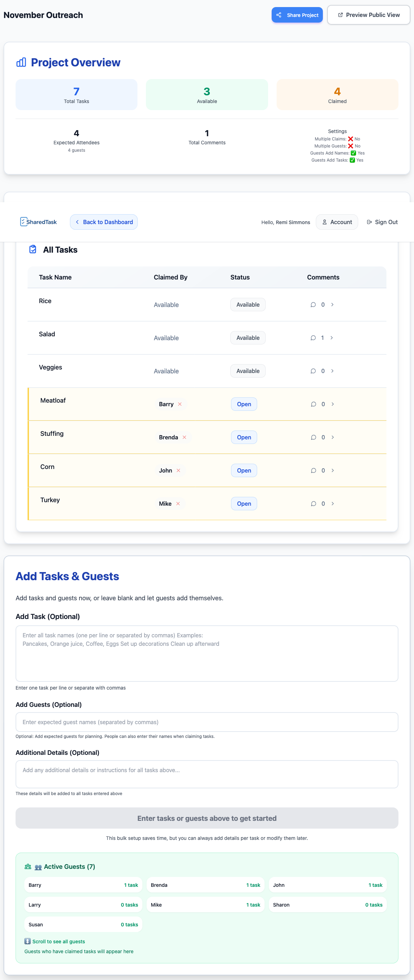This screenshot has width=414, height=980.
Task: Remove Barry from the Meatloaf task
Action: (179, 404)
